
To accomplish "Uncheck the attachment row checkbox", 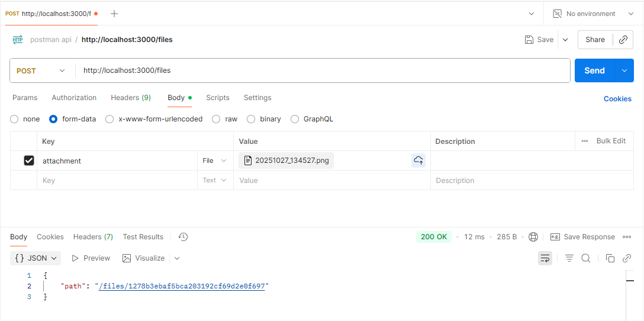I will pyautogui.click(x=29, y=160).
